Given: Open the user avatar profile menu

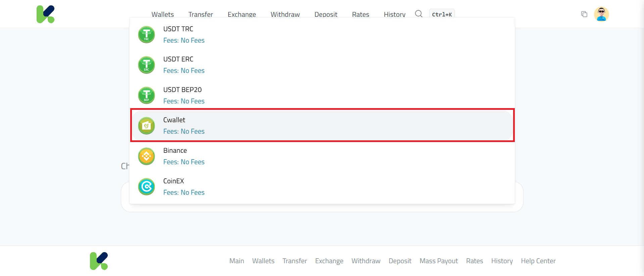Looking at the screenshot, I should click(x=601, y=14).
